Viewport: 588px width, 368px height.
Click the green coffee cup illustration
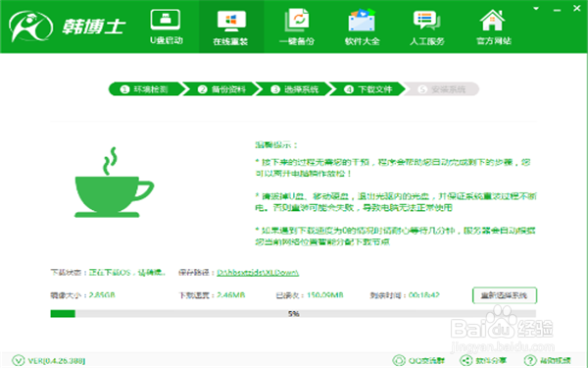coord(114,183)
